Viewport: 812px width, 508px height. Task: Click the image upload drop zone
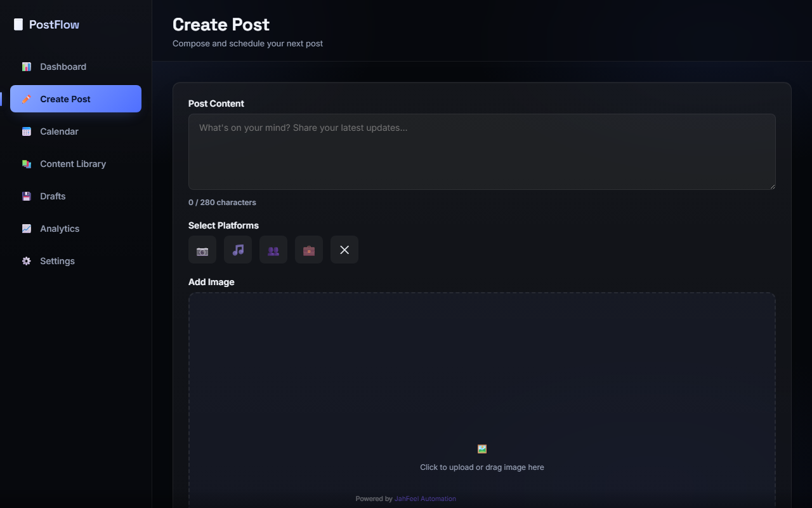pos(482,400)
